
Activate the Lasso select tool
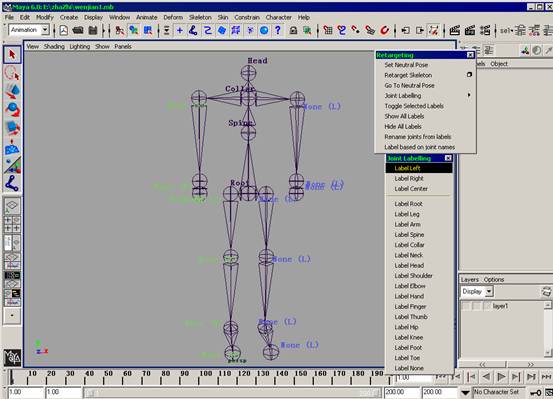12,73
